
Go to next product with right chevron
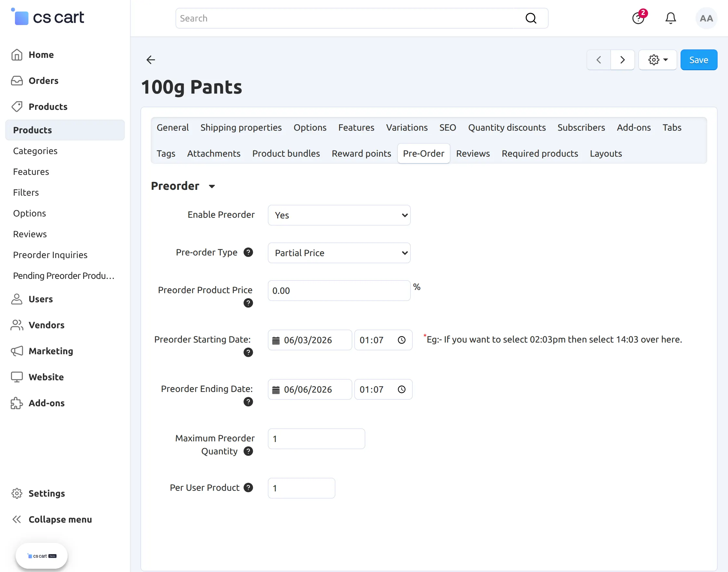click(622, 60)
